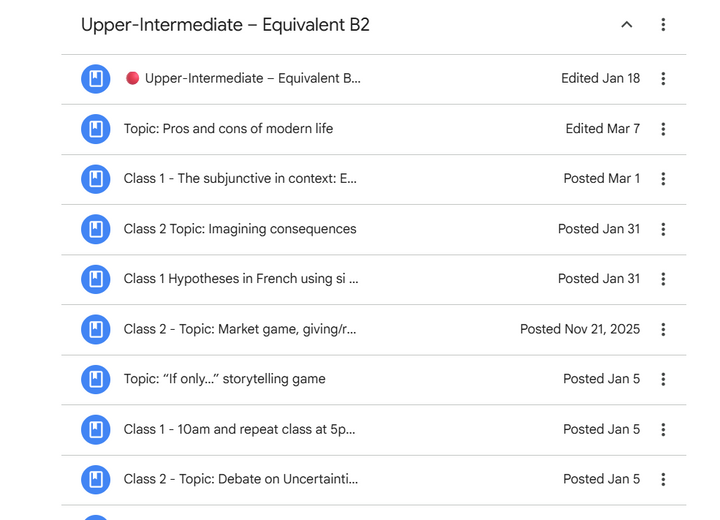Click material icon beside Pros and cons topic
Viewport: 720px width, 520px height.
pos(96,129)
